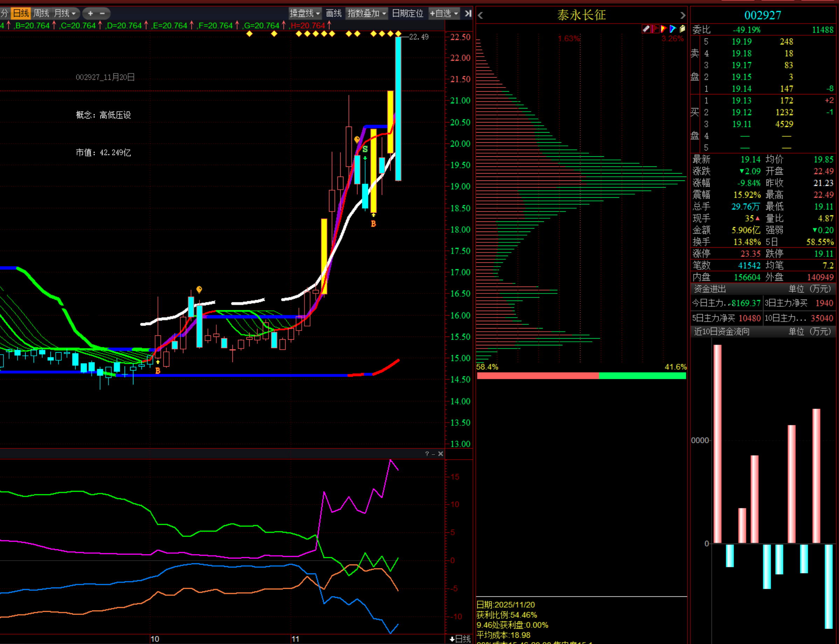839x644 pixels.
Task: Click the sub-panel help question mark
Action: (x=427, y=453)
